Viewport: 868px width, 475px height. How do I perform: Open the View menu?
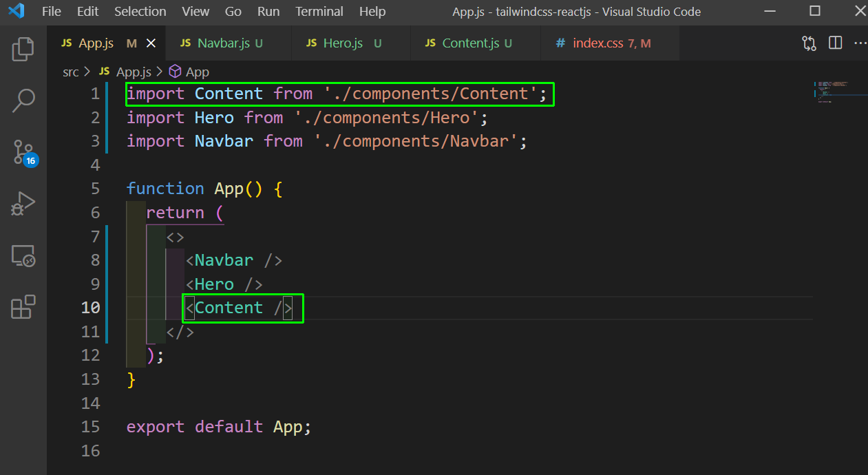[196, 12]
